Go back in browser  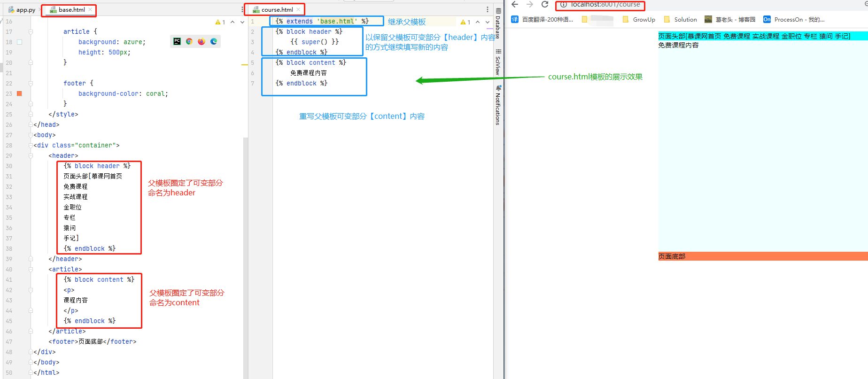[515, 4]
